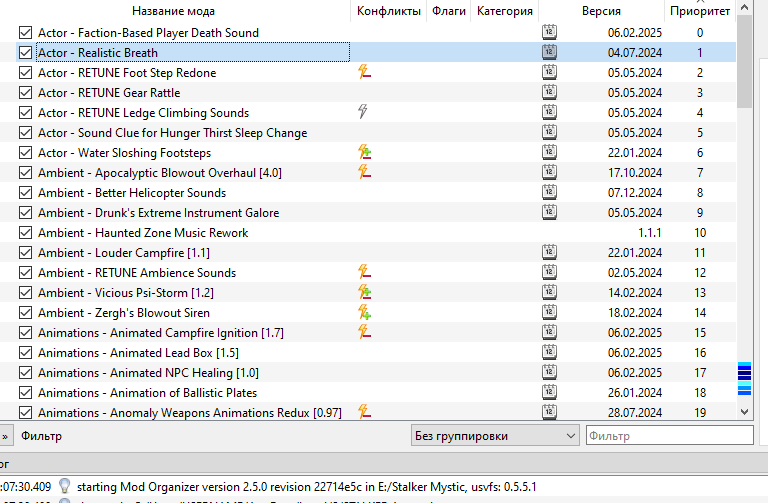Click the scrollbar down arrow
This screenshot has width=768, height=503.
click(x=744, y=412)
